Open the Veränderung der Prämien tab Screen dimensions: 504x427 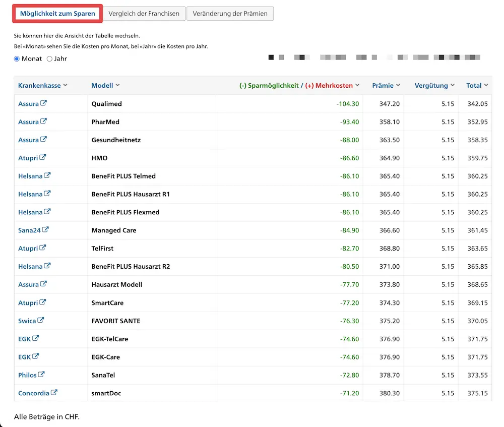230,14
